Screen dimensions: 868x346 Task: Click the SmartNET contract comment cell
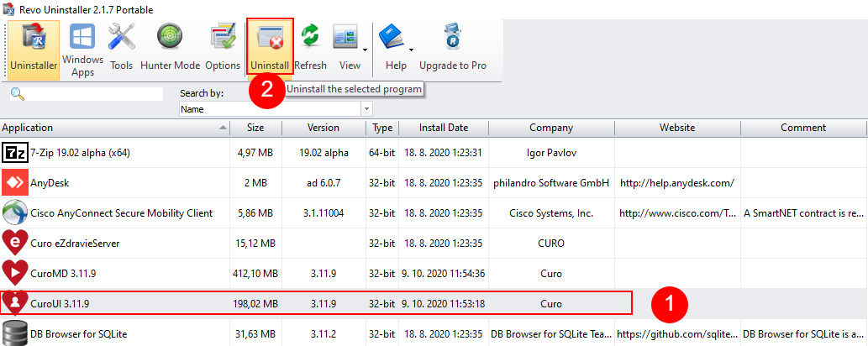[804, 213]
